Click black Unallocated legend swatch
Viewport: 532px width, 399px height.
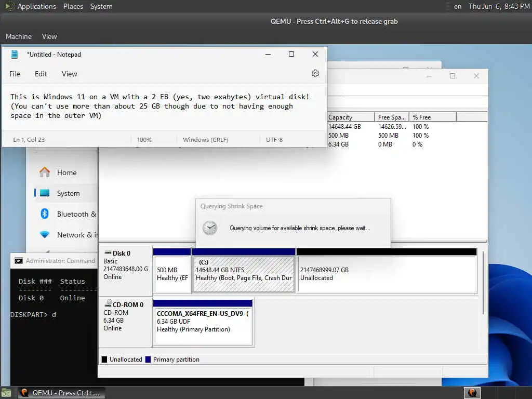point(104,360)
